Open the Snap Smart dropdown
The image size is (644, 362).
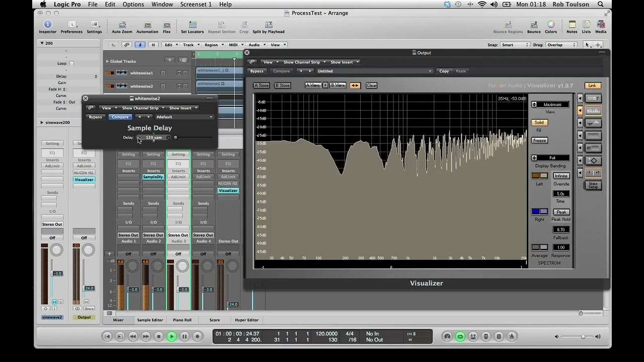click(x=515, y=45)
